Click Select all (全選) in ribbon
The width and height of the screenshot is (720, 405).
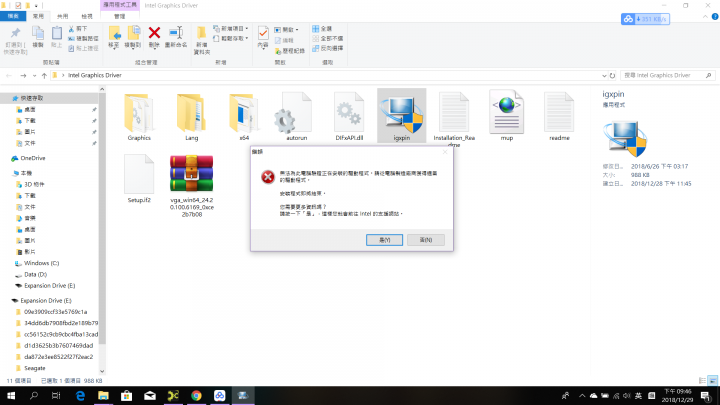pos(322,28)
